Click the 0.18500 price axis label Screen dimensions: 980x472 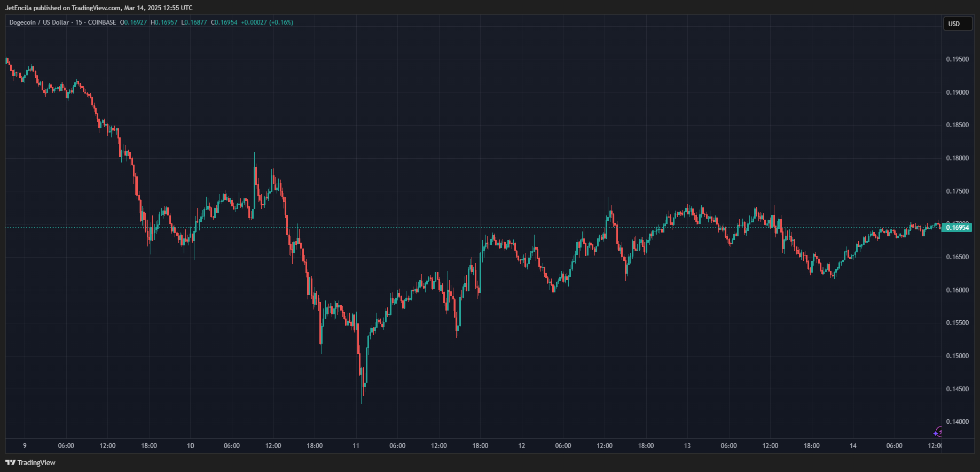(957, 125)
